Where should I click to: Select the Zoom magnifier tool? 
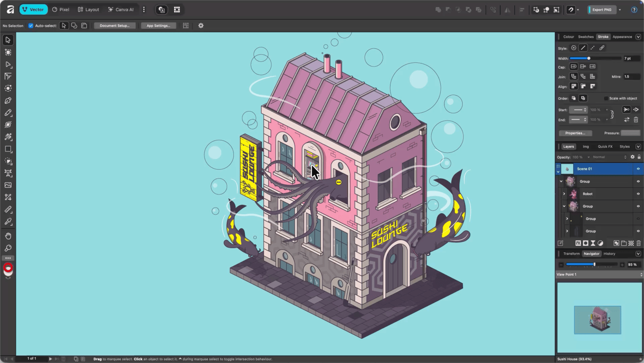tap(8, 248)
